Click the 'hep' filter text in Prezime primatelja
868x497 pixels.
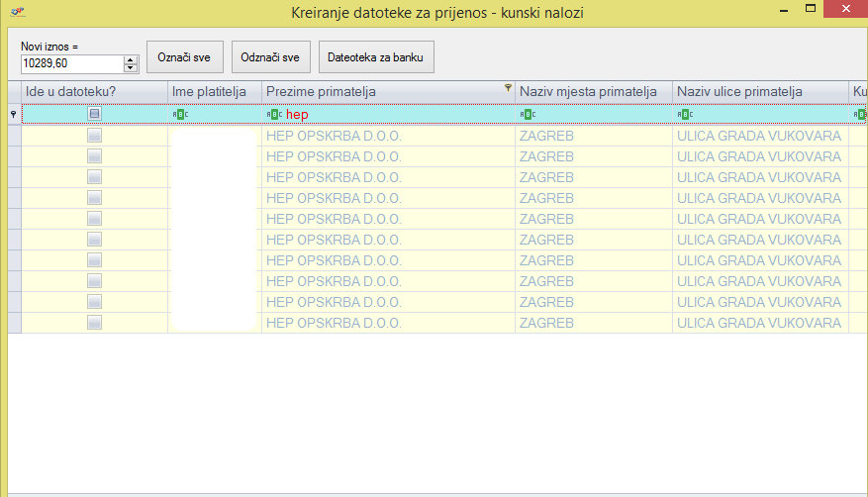(x=297, y=114)
